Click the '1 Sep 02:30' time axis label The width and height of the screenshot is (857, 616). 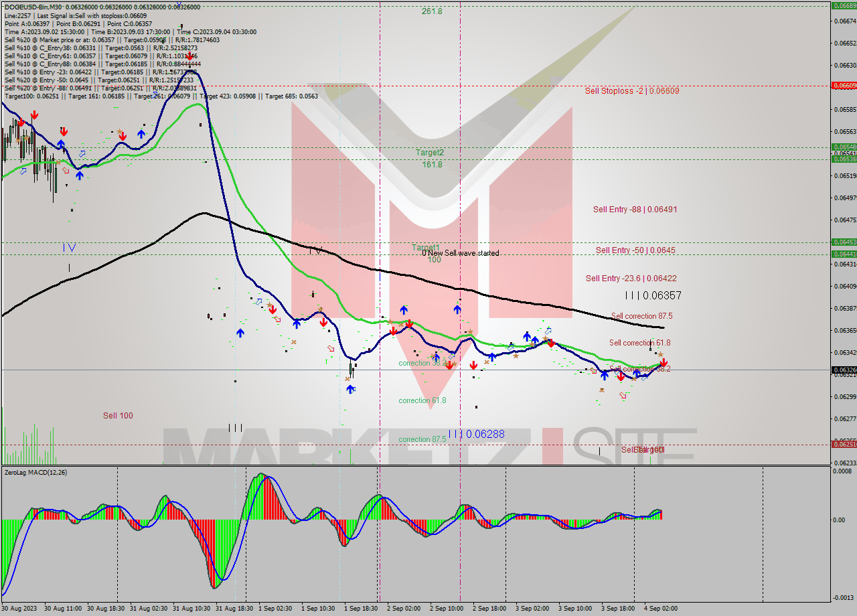click(x=275, y=609)
